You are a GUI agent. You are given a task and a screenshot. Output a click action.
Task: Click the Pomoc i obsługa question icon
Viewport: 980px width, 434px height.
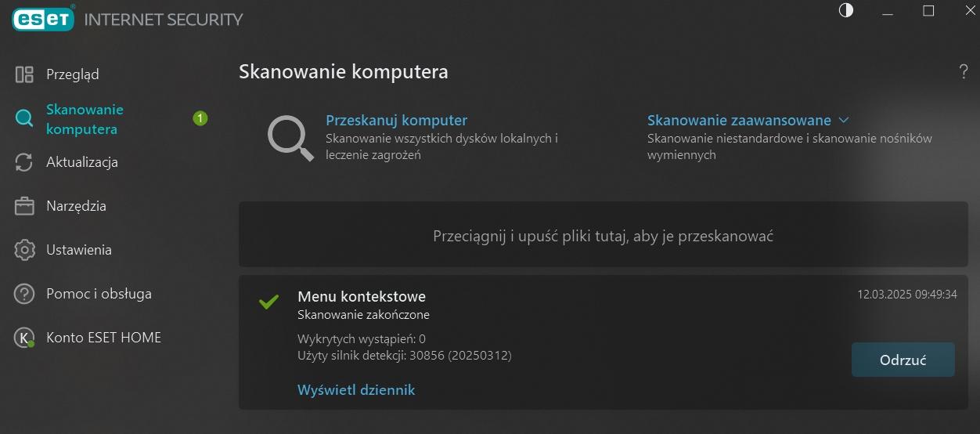[x=24, y=294]
